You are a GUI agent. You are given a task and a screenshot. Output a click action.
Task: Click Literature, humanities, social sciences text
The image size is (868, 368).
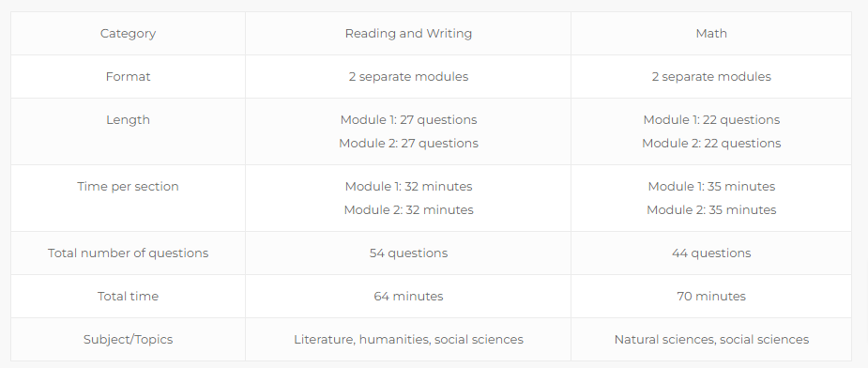[408, 339]
